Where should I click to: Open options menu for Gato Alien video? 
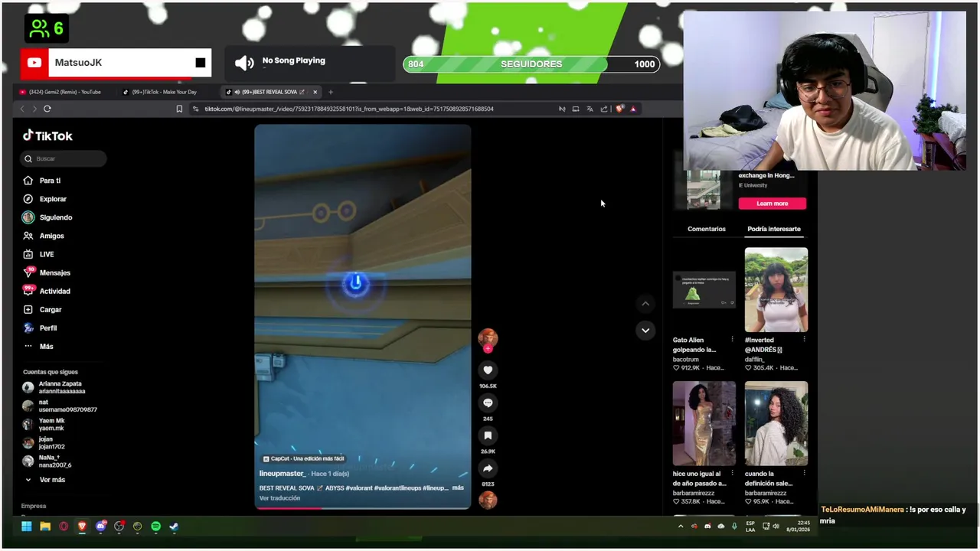[732, 340]
